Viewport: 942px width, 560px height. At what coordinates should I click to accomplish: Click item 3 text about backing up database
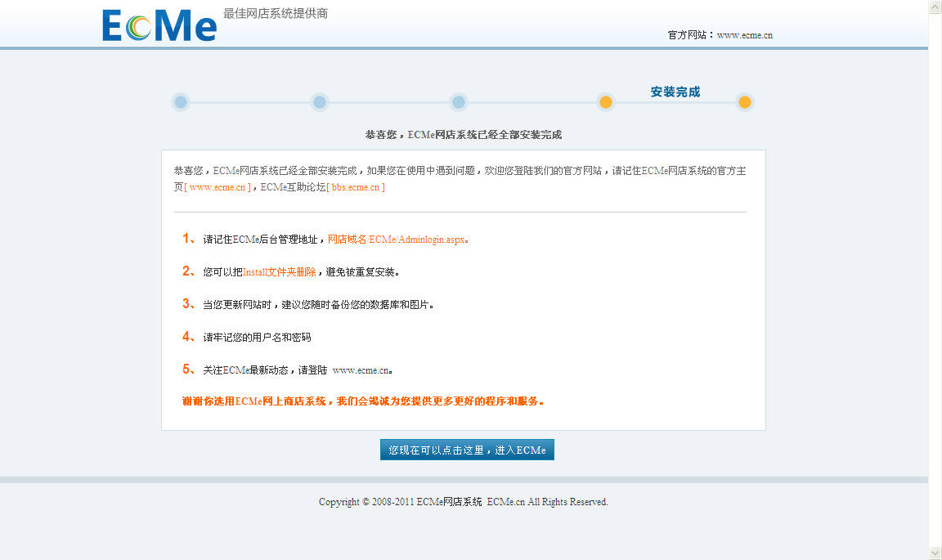tap(318, 305)
